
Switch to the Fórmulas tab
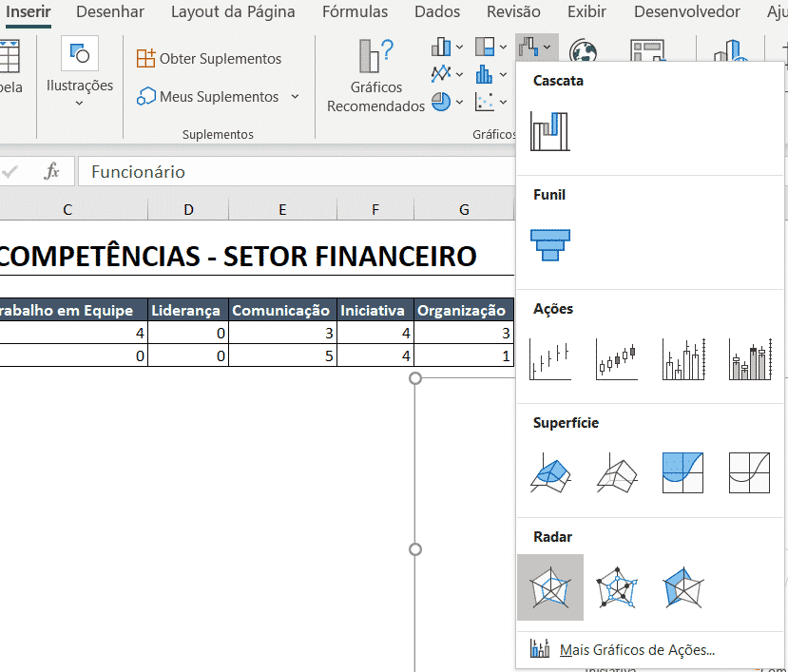[355, 12]
